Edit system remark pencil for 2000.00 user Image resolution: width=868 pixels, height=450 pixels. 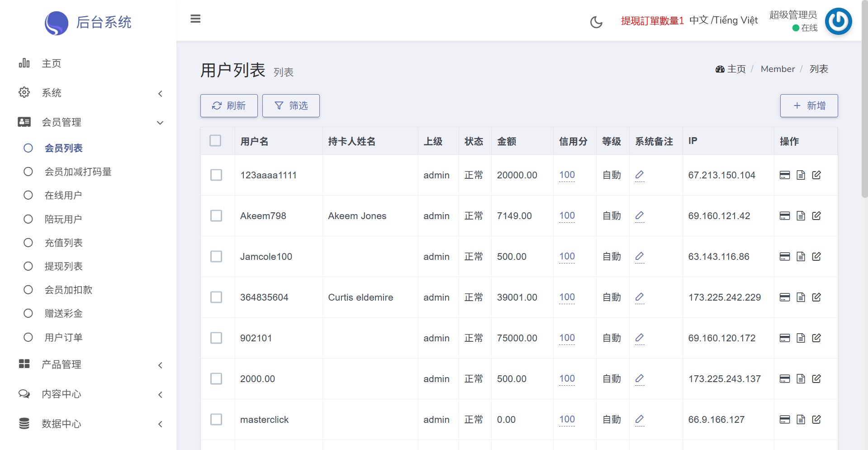[x=640, y=378]
